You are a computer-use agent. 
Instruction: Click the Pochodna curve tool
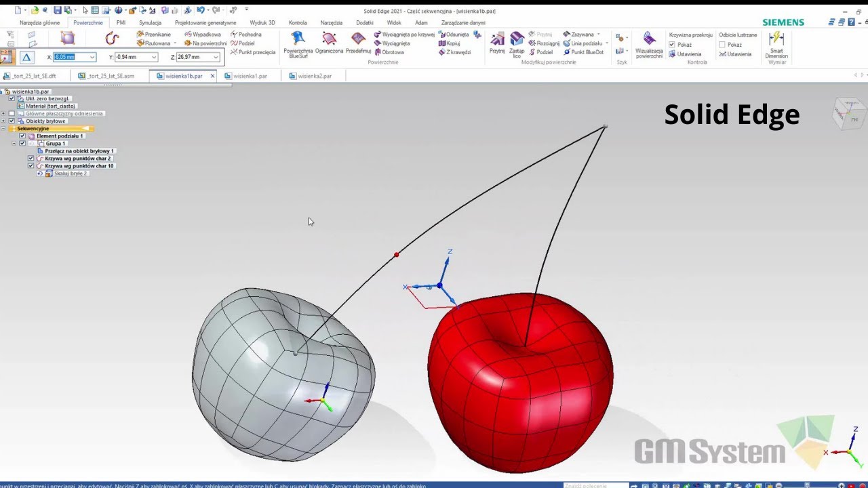click(x=246, y=34)
